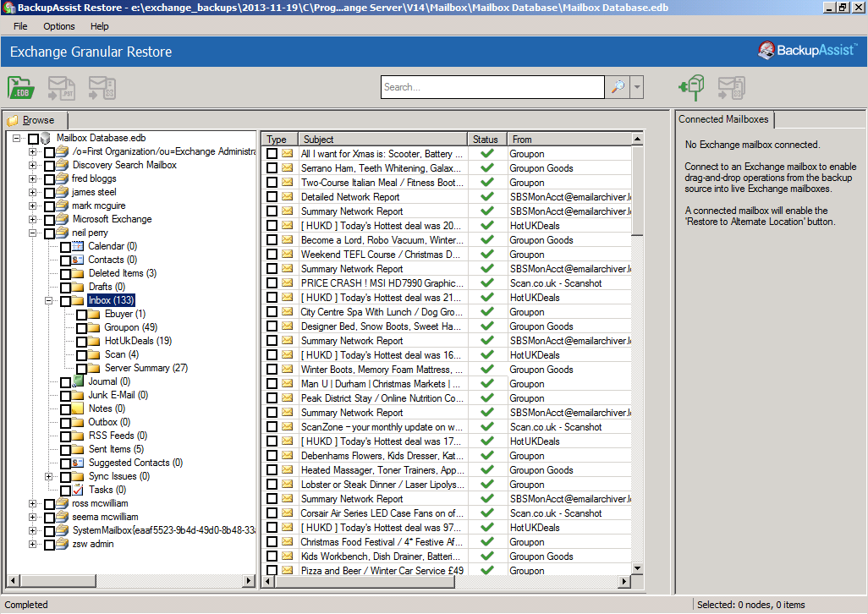
Task: Click envelope icon for PRICE CRASH email
Action: 288,282
